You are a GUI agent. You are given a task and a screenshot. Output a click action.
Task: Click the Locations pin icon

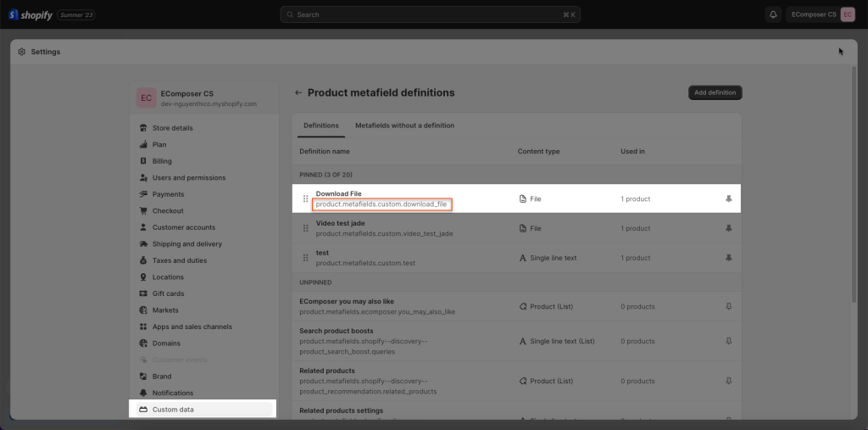tap(143, 277)
